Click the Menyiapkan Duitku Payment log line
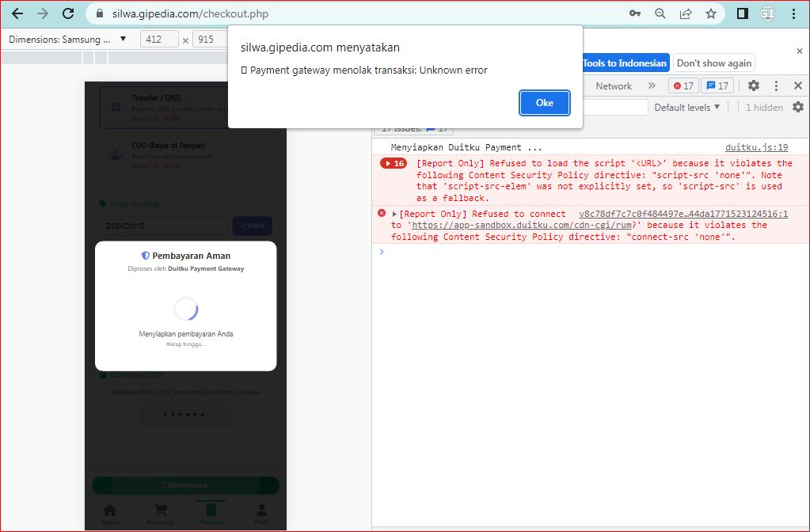810x532 pixels. click(x=466, y=147)
